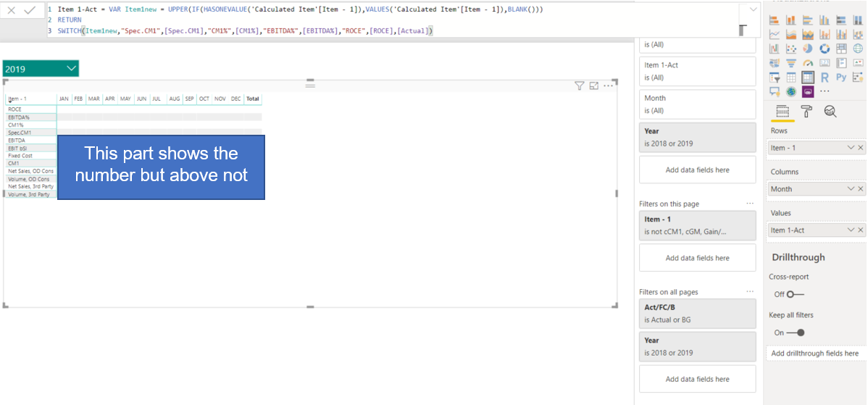Image resolution: width=868 pixels, height=405 pixels.
Task: Open the Month visual filter card
Action: click(x=697, y=104)
